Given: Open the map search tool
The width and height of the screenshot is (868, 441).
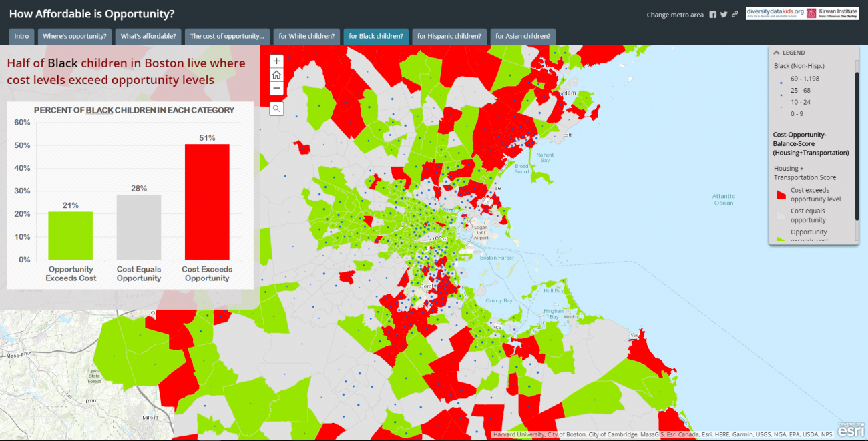Looking at the screenshot, I should point(276,108).
